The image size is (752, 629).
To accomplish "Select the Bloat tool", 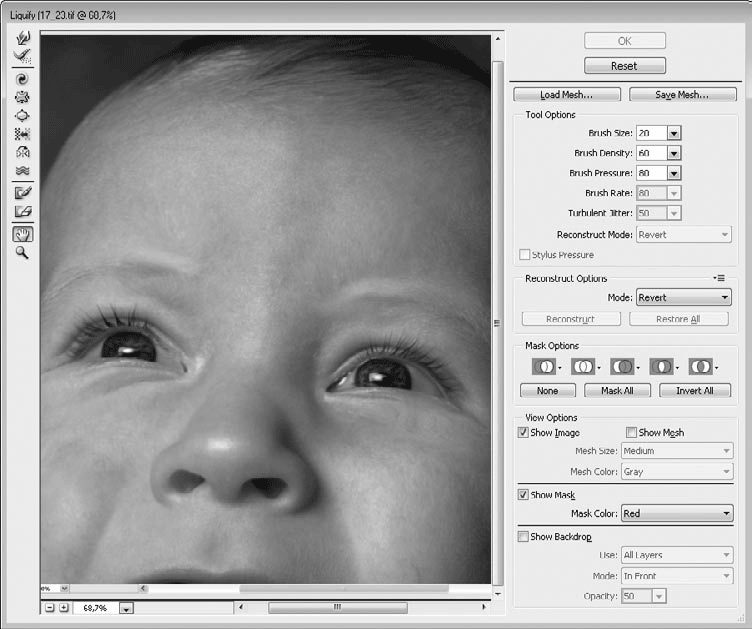I will pos(23,116).
